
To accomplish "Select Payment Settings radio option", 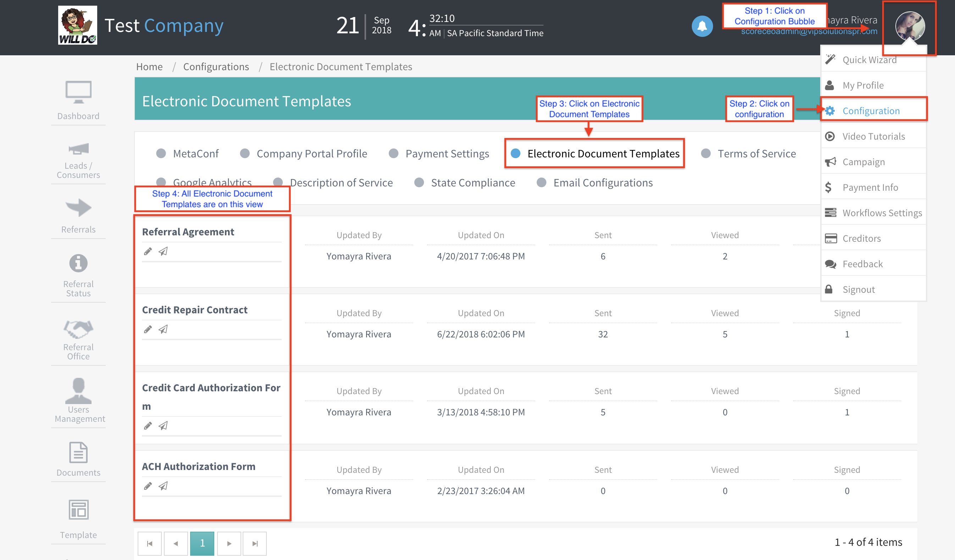I will click(393, 153).
